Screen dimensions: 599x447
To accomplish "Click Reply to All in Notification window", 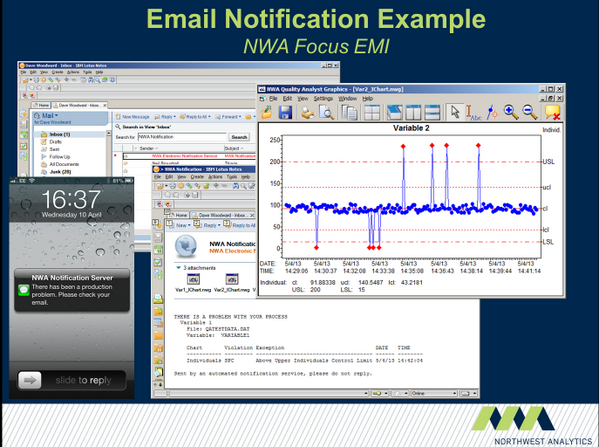I will tap(240, 225).
